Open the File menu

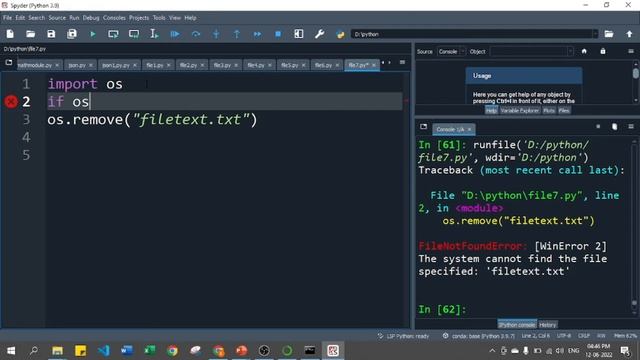7,18
